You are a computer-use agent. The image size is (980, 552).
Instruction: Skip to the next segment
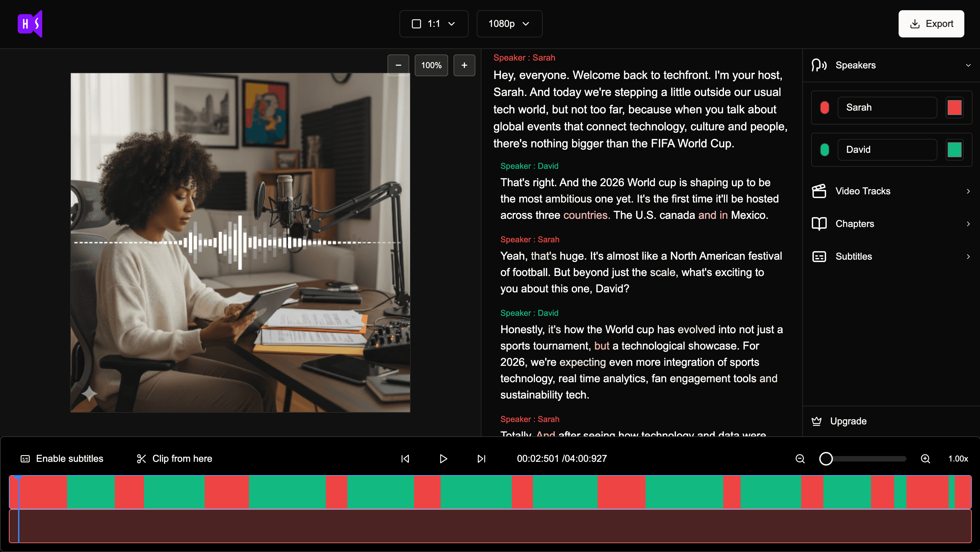coord(481,458)
